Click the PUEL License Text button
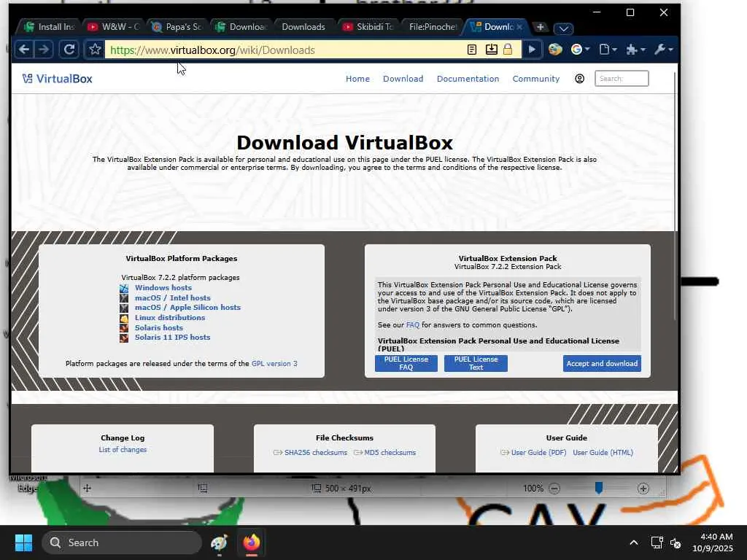This screenshot has width=747, height=560. (x=476, y=363)
